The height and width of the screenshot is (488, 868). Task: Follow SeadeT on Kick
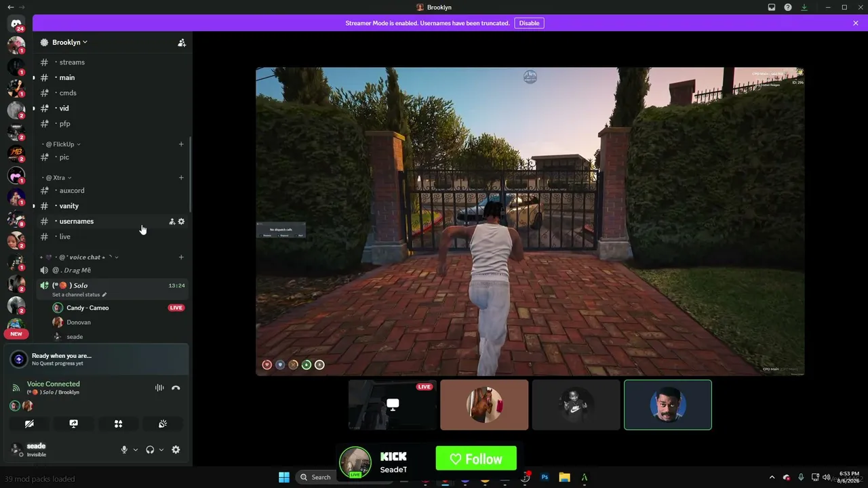click(476, 459)
